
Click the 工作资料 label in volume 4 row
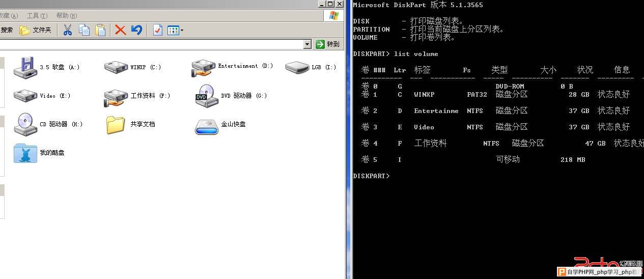click(x=430, y=143)
